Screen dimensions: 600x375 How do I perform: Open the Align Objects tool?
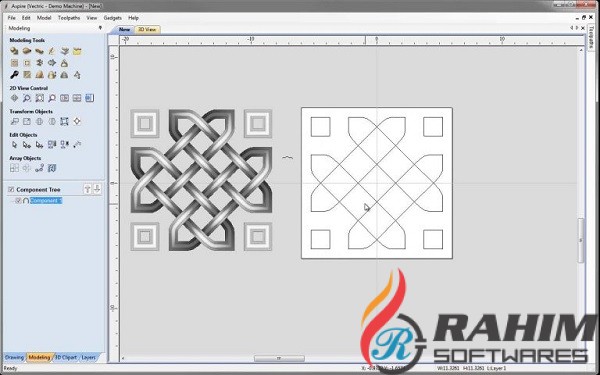[77, 121]
